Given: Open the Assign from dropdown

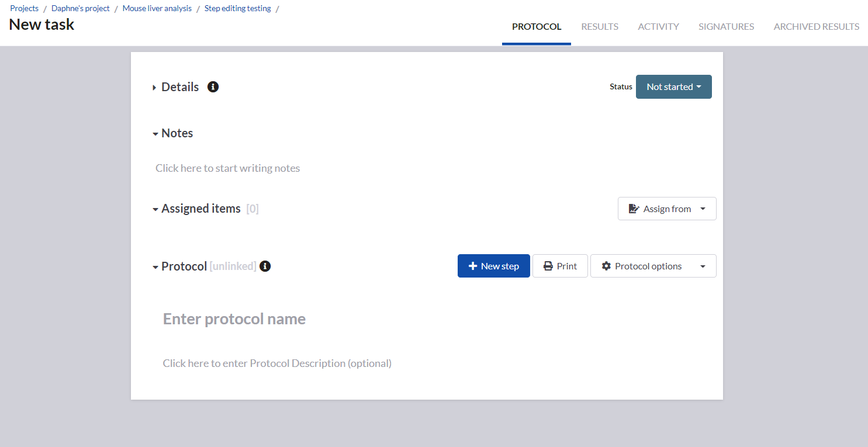Looking at the screenshot, I should (666, 209).
